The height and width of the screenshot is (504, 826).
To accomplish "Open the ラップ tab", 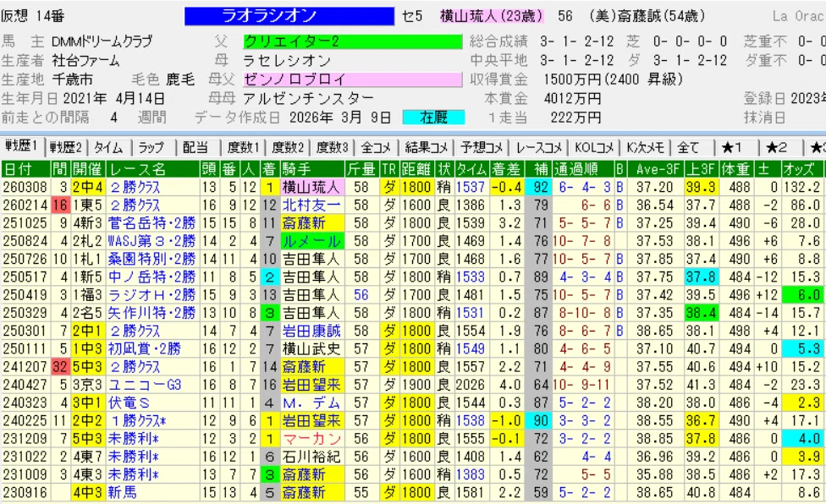I will point(153,148).
